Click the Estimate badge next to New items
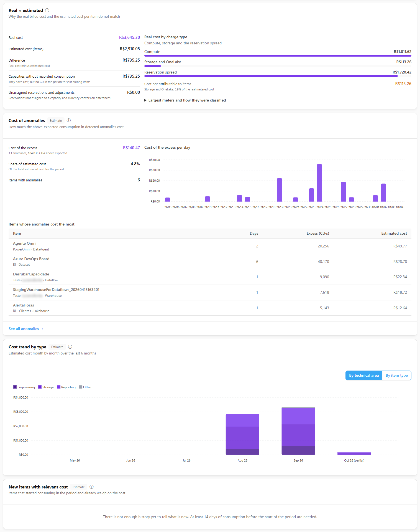This screenshot has width=420, height=532. click(x=79, y=487)
